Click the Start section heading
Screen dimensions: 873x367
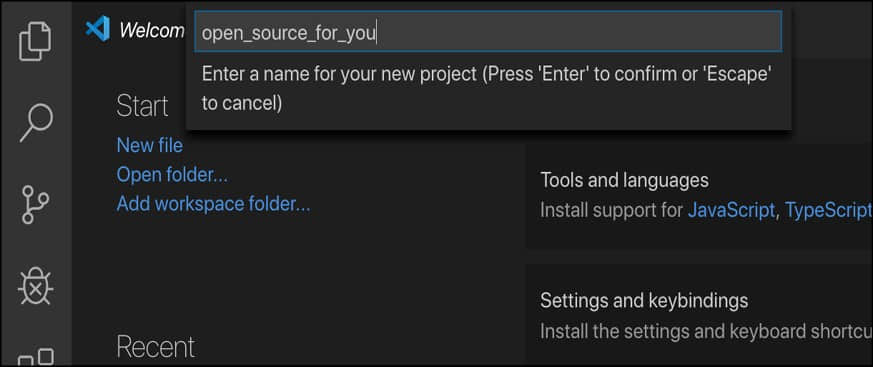[x=143, y=106]
